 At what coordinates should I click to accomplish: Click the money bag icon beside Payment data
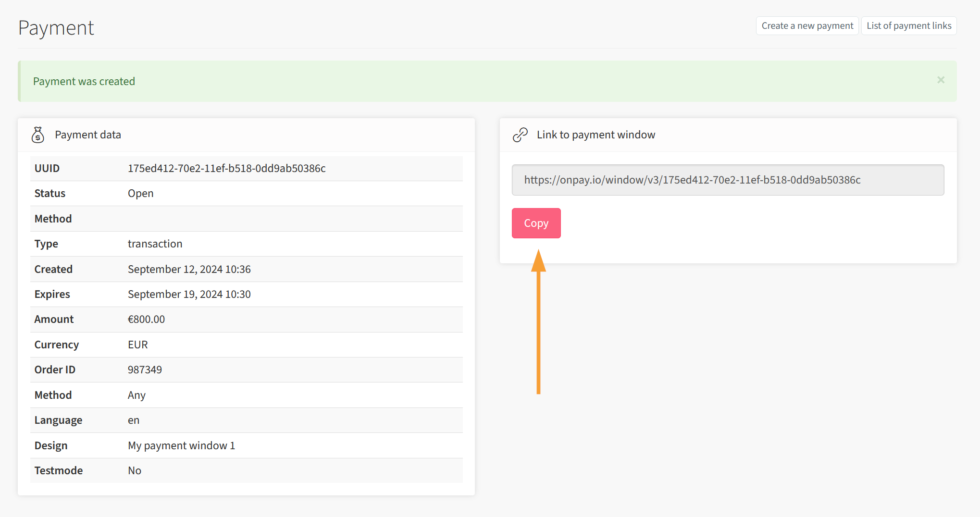coord(38,135)
